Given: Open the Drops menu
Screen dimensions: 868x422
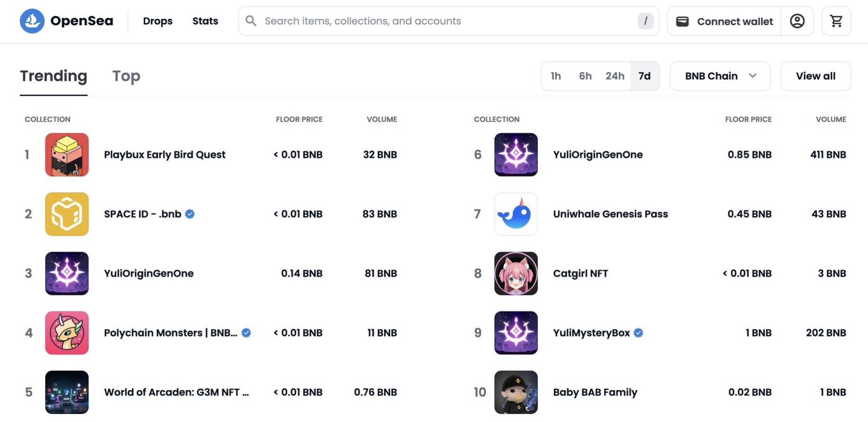Looking at the screenshot, I should 158,21.
